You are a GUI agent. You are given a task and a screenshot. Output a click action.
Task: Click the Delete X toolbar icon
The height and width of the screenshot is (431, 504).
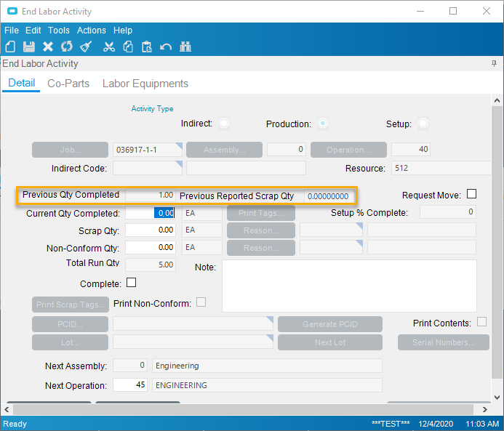(48, 47)
